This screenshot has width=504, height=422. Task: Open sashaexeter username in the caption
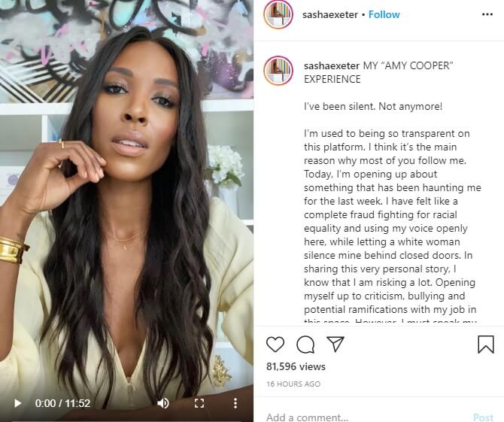pyautogui.click(x=332, y=66)
